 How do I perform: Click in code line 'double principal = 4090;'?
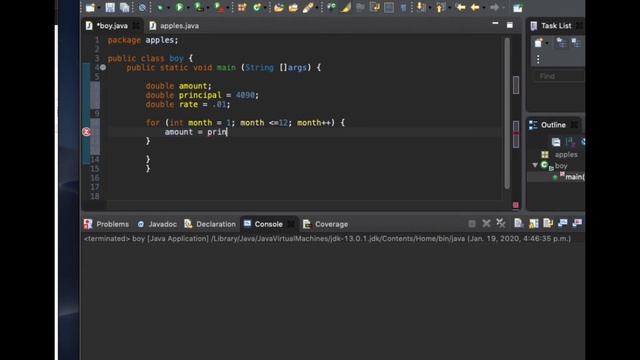pyautogui.click(x=202, y=95)
